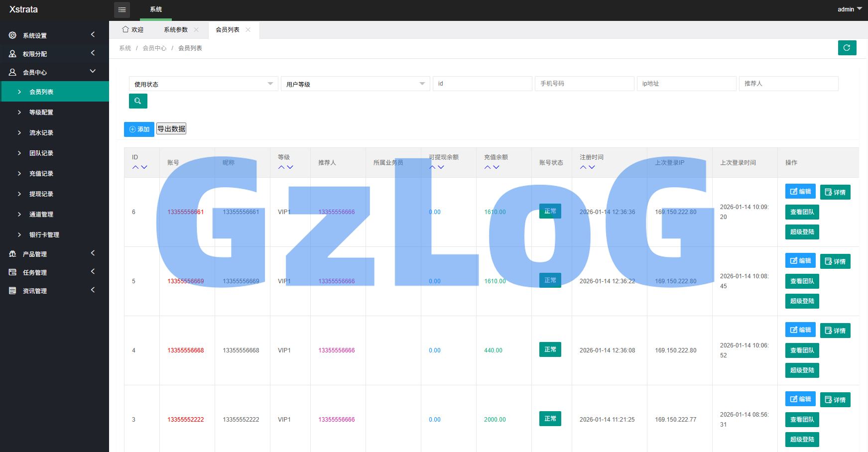Expand the 系统设置 sidebar menu
868x452 pixels.
click(54, 35)
